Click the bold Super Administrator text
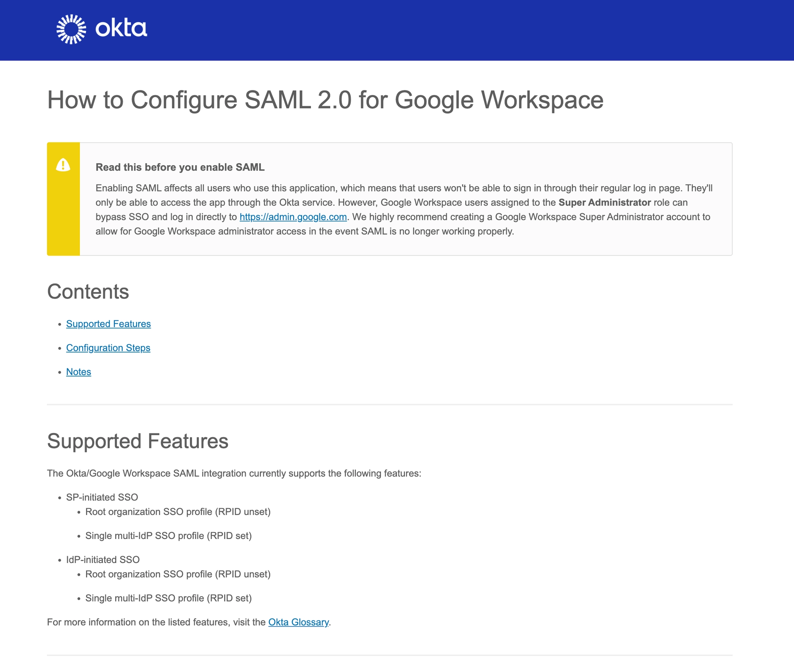Image resolution: width=794 pixels, height=672 pixels. tap(604, 202)
